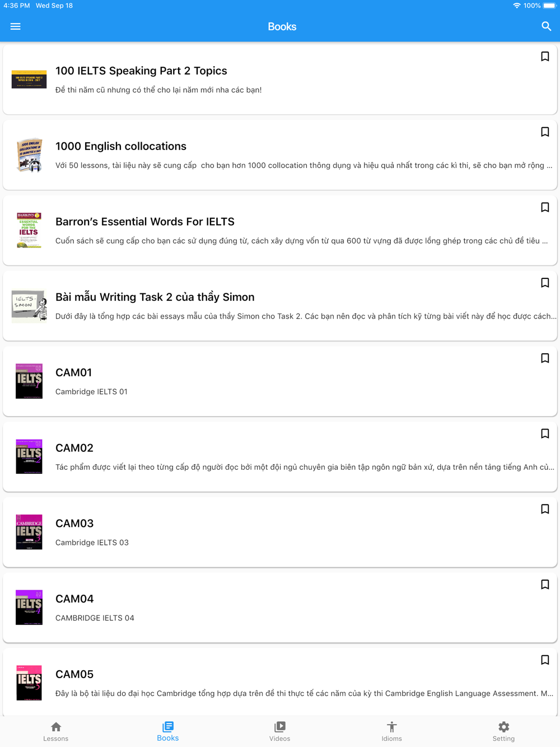Tap the search magnifier icon
This screenshot has width=560, height=747.
click(x=546, y=26)
